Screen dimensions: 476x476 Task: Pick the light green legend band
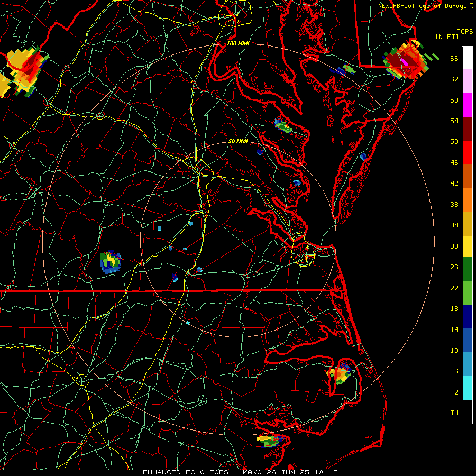pyautogui.click(x=467, y=293)
